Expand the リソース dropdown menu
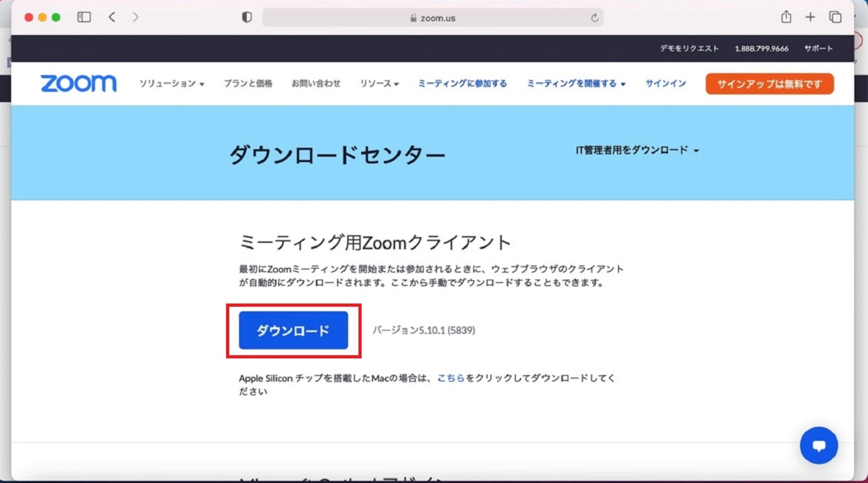 coord(379,83)
